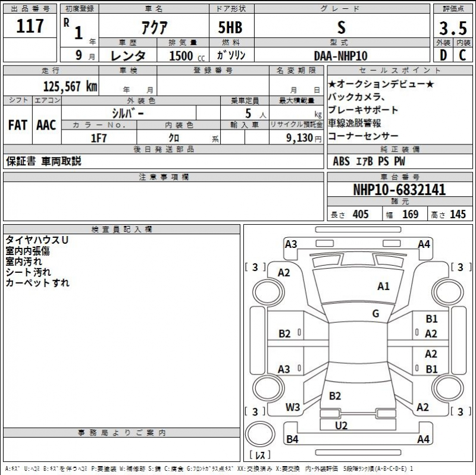Select inspector note タイヤハウスU
Image resolution: width=476 pixels, height=475 pixels.
[37, 240]
